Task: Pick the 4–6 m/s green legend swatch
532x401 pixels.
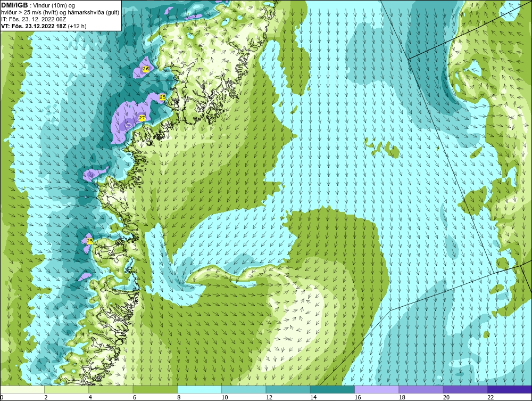Action: click(111, 389)
